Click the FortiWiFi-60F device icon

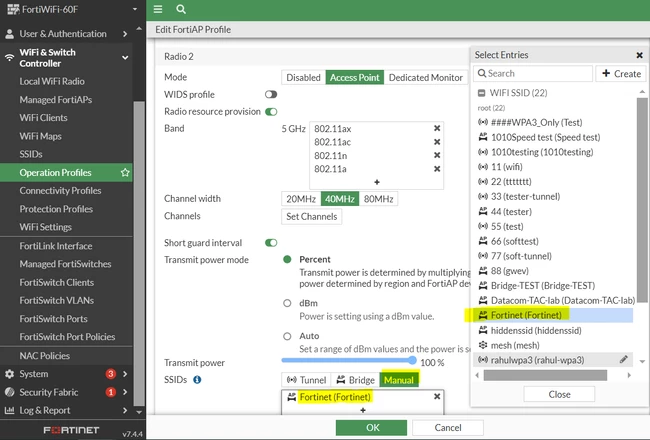pos(13,9)
